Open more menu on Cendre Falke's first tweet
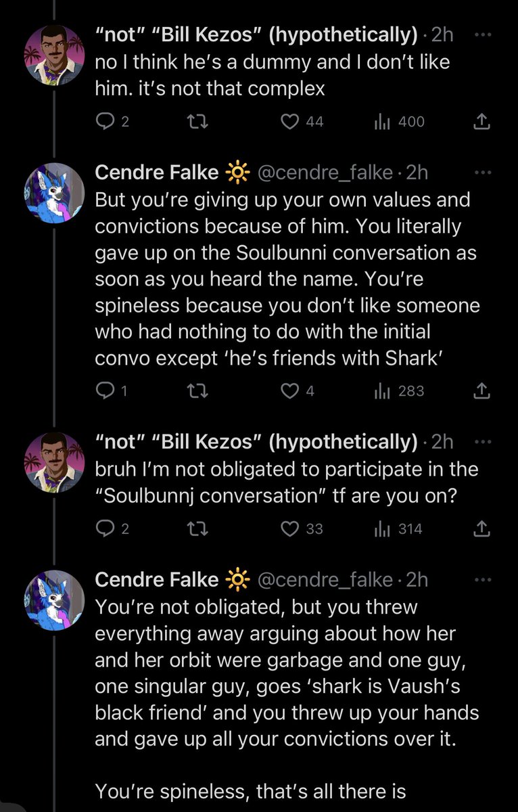 [x=481, y=173]
